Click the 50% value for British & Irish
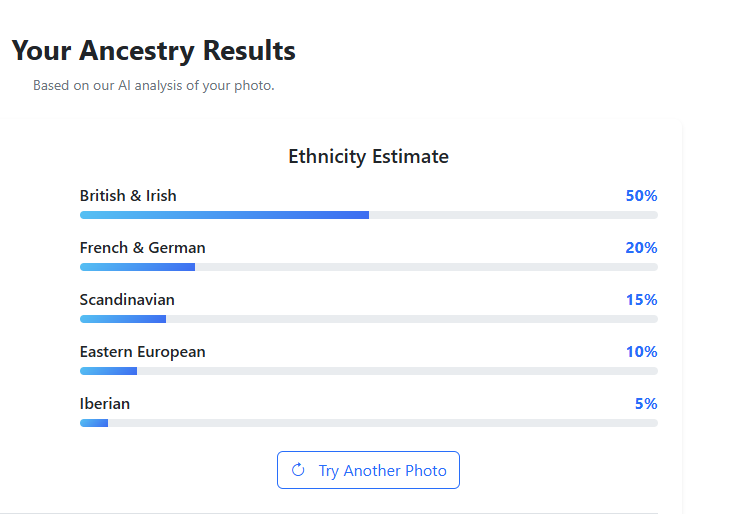This screenshot has width=729, height=514. tap(641, 196)
